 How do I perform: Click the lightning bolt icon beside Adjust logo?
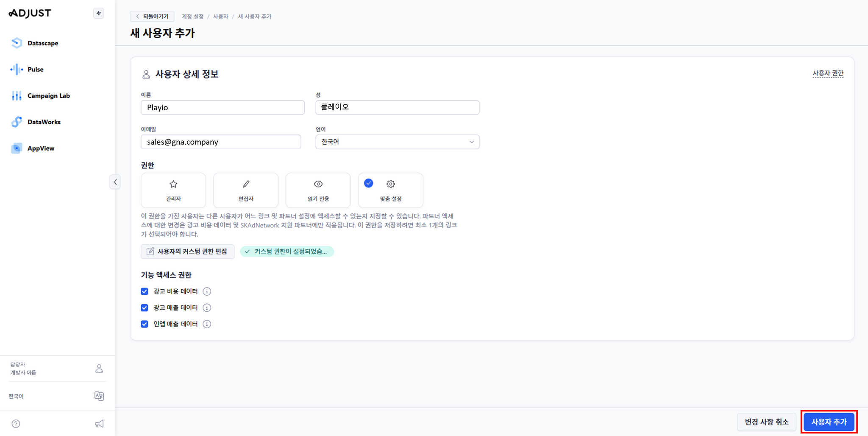(x=99, y=13)
